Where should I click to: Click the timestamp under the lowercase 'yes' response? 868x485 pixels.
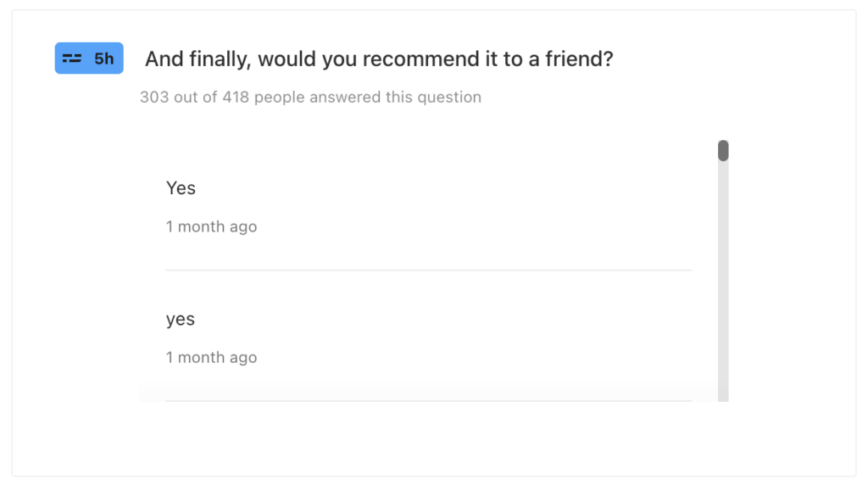pyautogui.click(x=211, y=357)
